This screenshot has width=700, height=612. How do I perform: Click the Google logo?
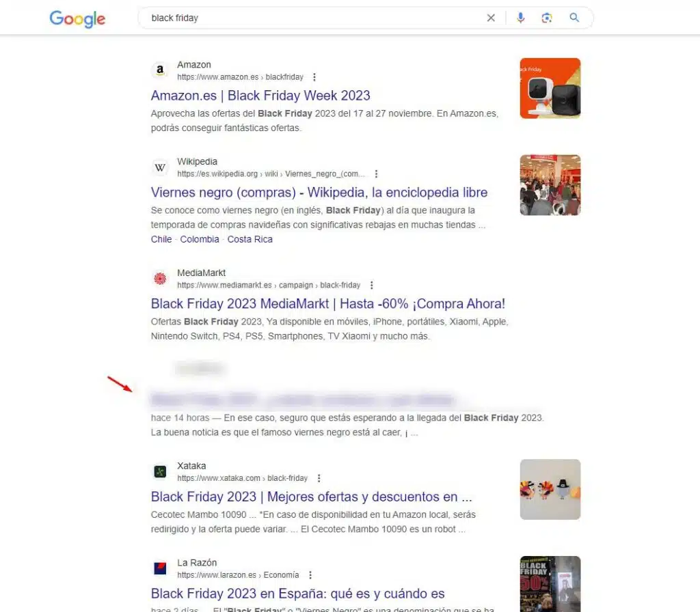click(x=77, y=18)
